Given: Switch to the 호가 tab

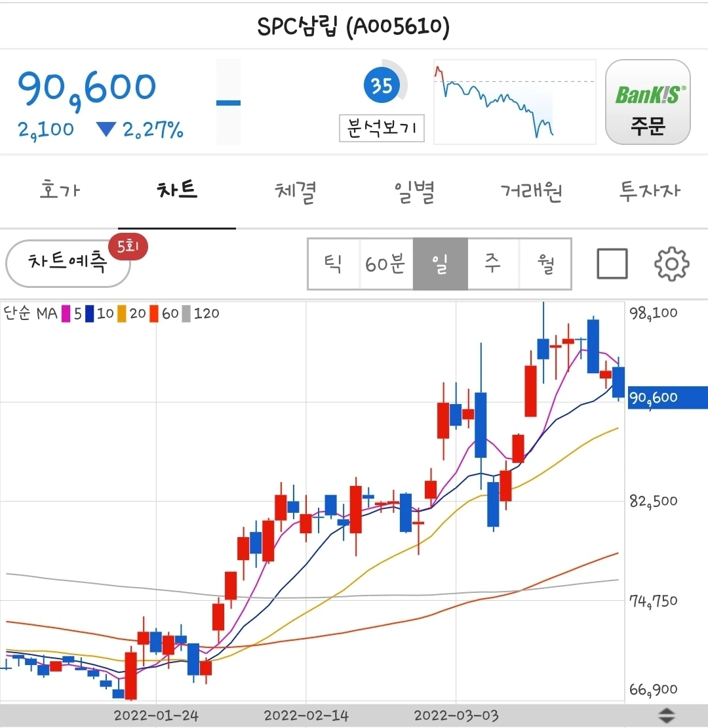Looking at the screenshot, I should click(x=60, y=190).
